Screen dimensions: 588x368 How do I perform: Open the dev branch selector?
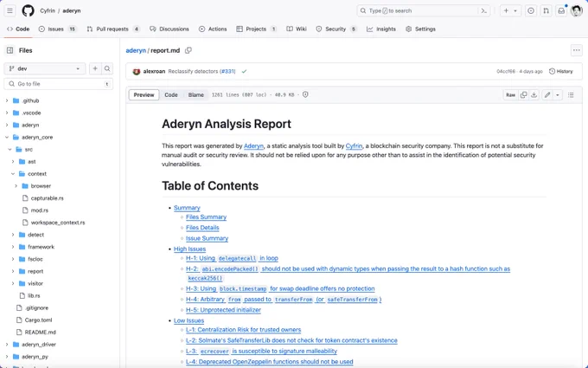pyautogui.click(x=45, y=68)
